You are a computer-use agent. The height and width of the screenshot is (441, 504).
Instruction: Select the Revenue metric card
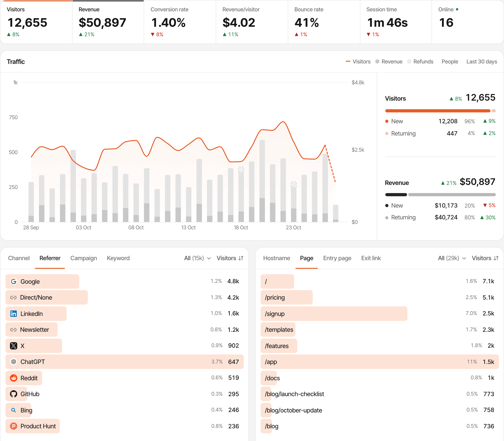point(108,22)
